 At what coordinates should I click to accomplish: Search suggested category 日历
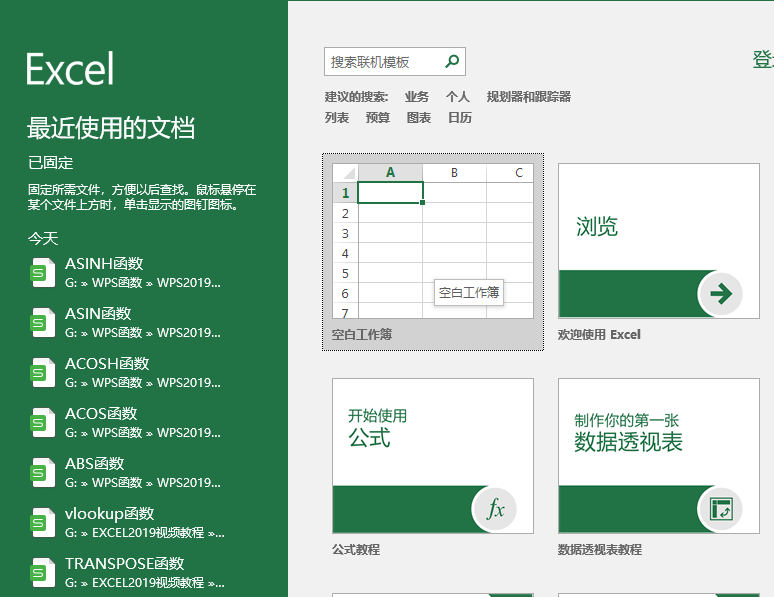click(460, 118)
